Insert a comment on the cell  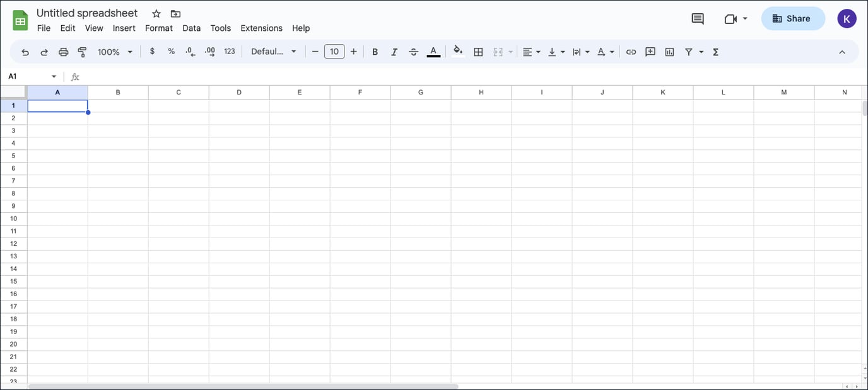click(650, 52)
